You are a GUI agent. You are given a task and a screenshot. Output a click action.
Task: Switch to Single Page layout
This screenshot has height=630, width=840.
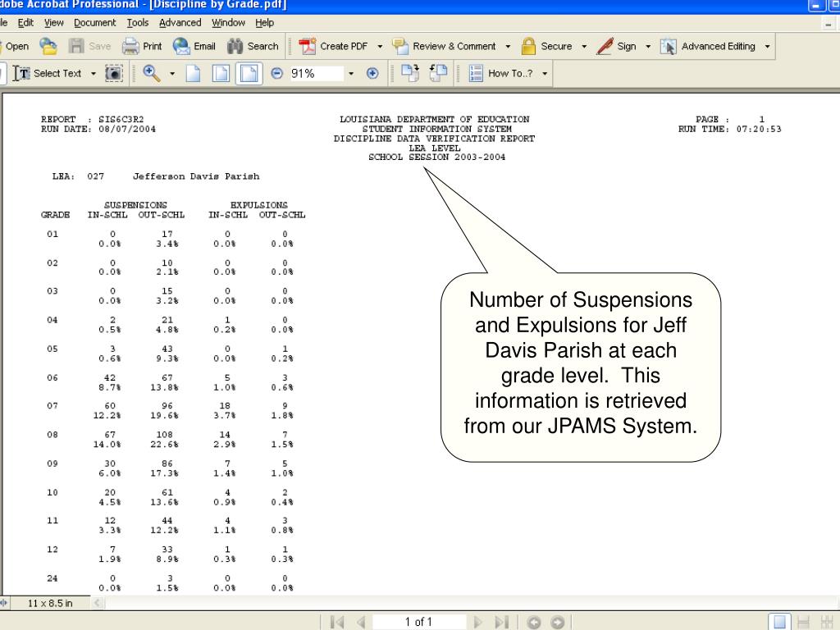[x=779, y=622]
